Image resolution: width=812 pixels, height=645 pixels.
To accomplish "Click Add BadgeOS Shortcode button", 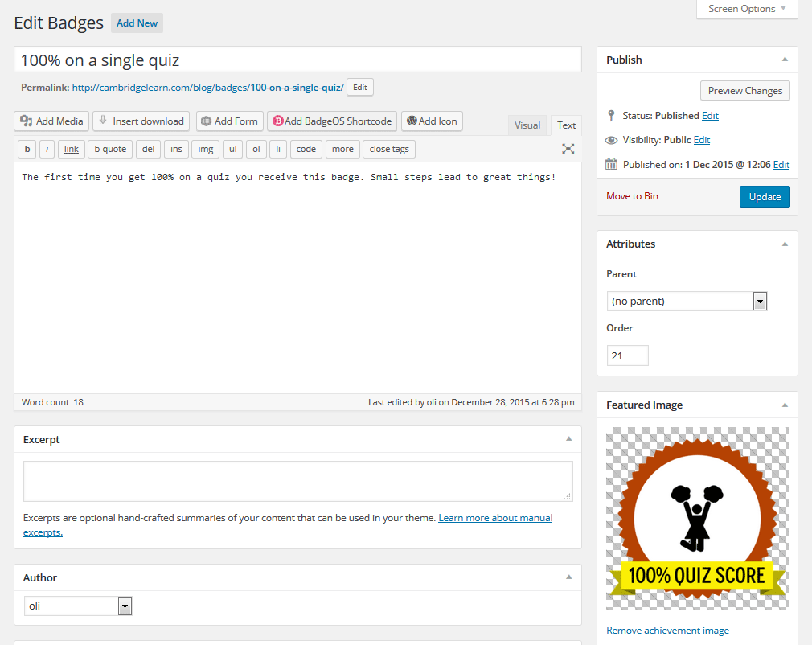I will point(331,121).
